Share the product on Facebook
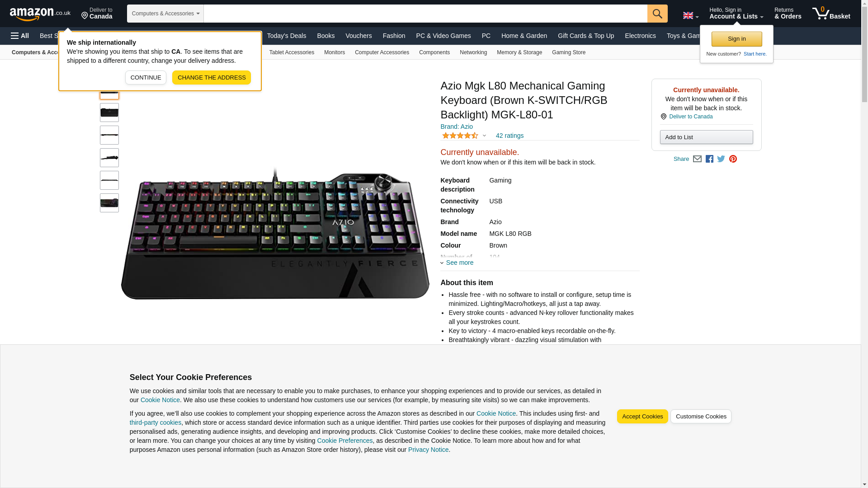The height and width of the screenshot is (488, 868). click(x=709, y=159)
